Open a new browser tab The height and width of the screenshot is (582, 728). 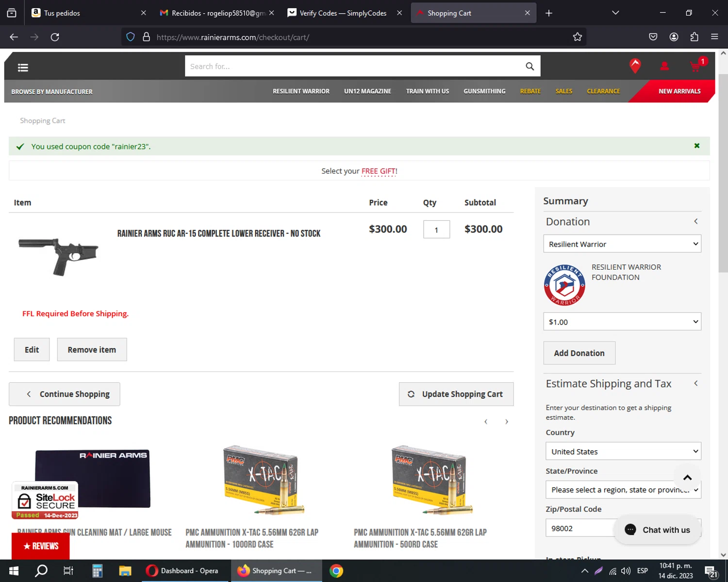click(549, 13)
